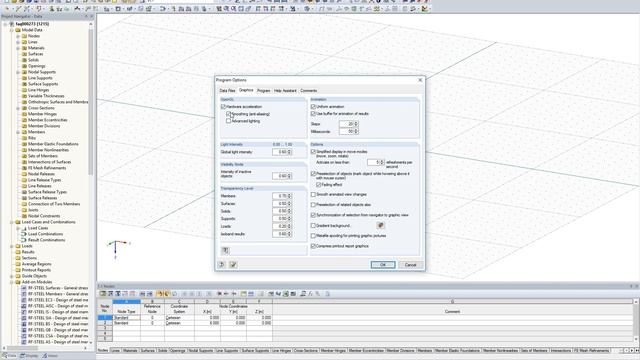This screenshot has width=640, height=360.
Task: Expand the Cross-Sections tree node
Action: tap(18, 108)
